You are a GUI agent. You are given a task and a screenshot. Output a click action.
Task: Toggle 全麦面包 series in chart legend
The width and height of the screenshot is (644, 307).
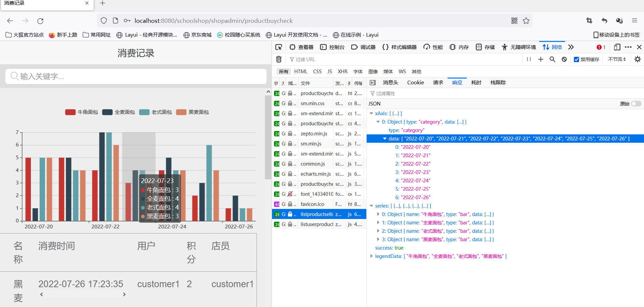(119, 112)
